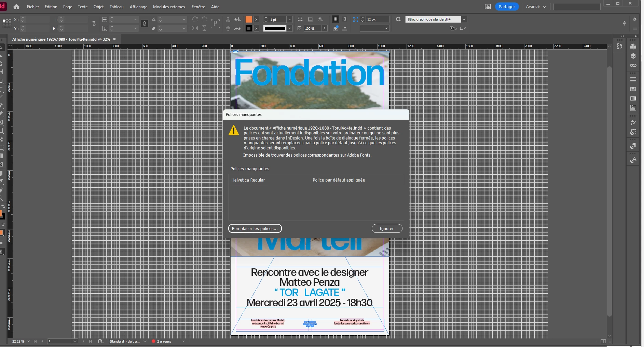
Task: Open the Texte menu
Action: coord(83,7)
